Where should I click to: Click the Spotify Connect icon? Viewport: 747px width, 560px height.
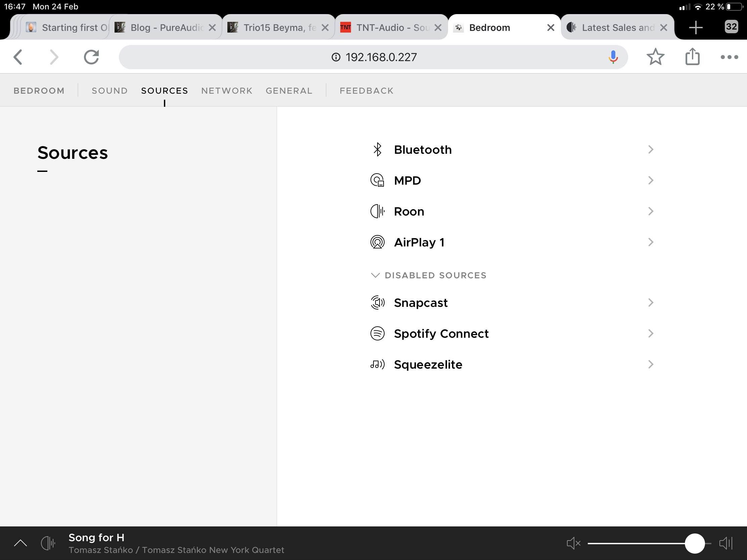[x=377, y=333]
